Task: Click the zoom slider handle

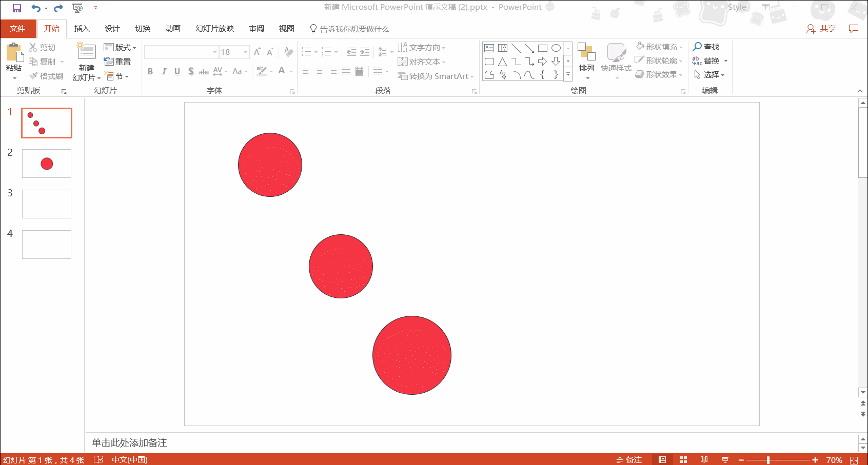Action: point(768,460)
